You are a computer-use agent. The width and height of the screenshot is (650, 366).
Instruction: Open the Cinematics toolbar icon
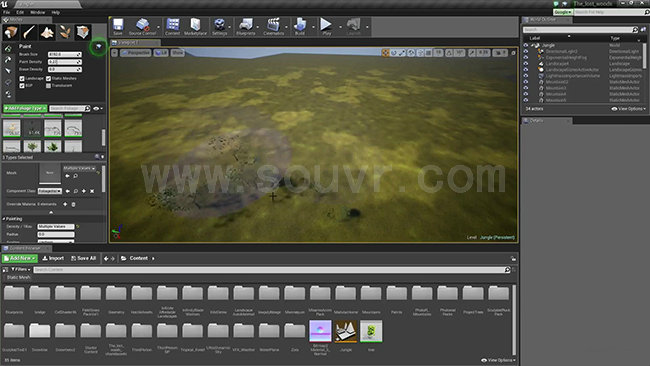point(273,27)
